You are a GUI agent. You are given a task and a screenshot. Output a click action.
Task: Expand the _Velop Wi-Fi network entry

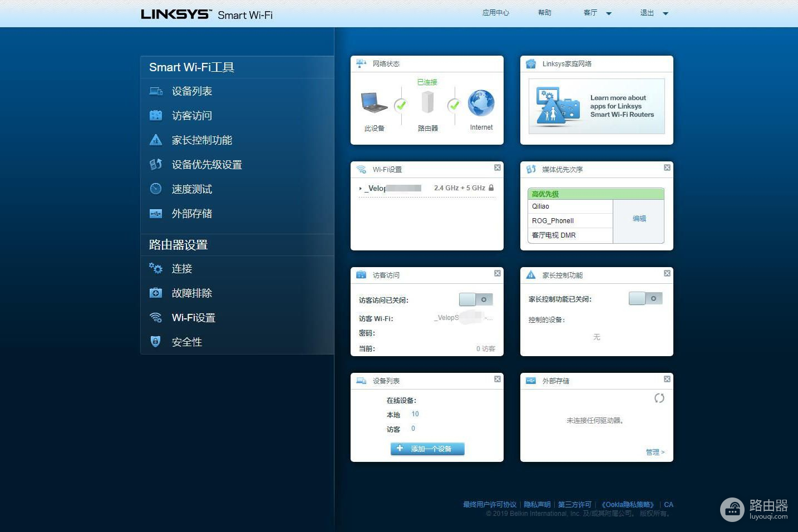pos(361,189)
